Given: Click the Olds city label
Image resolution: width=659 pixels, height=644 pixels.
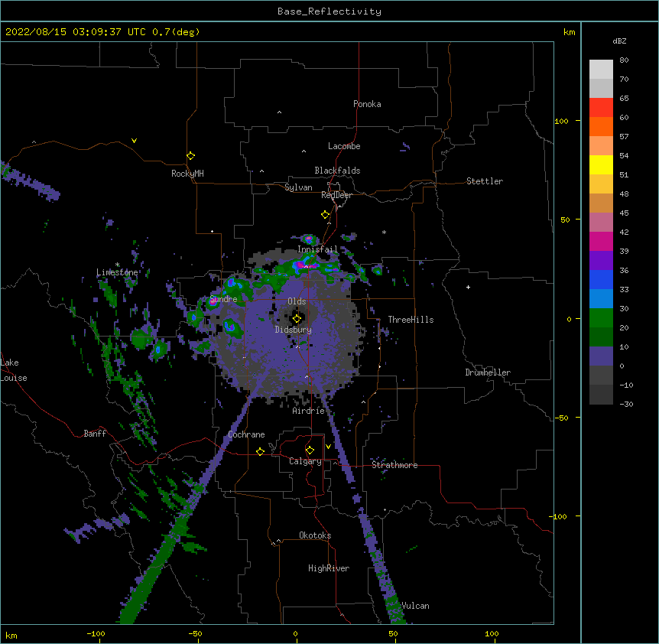Looking at the screenshot, I should [297, 301].
